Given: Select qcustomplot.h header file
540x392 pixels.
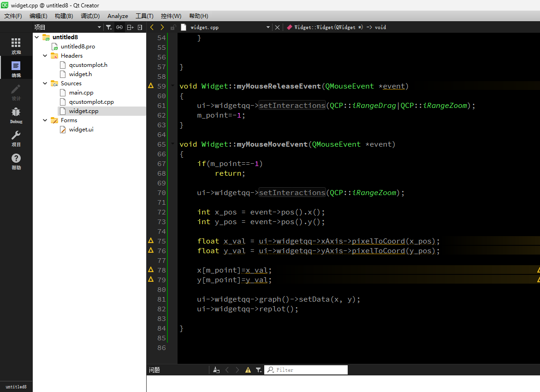Looking at the screenshot, I should 88,65.
